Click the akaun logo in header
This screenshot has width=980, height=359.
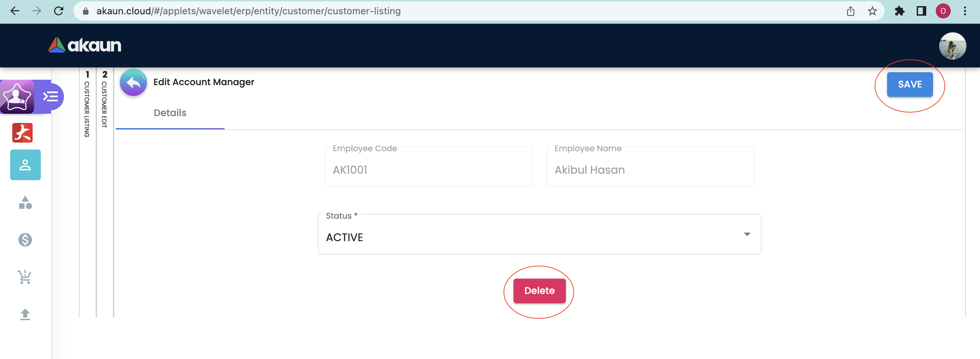tap(85, 45)
